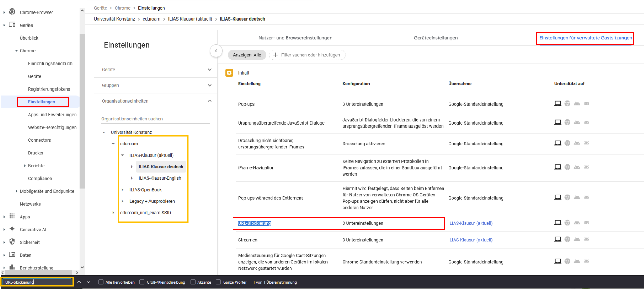Expand ILIAS-Klausur-English tree node
644x289 pixels.
click(132, 178)
